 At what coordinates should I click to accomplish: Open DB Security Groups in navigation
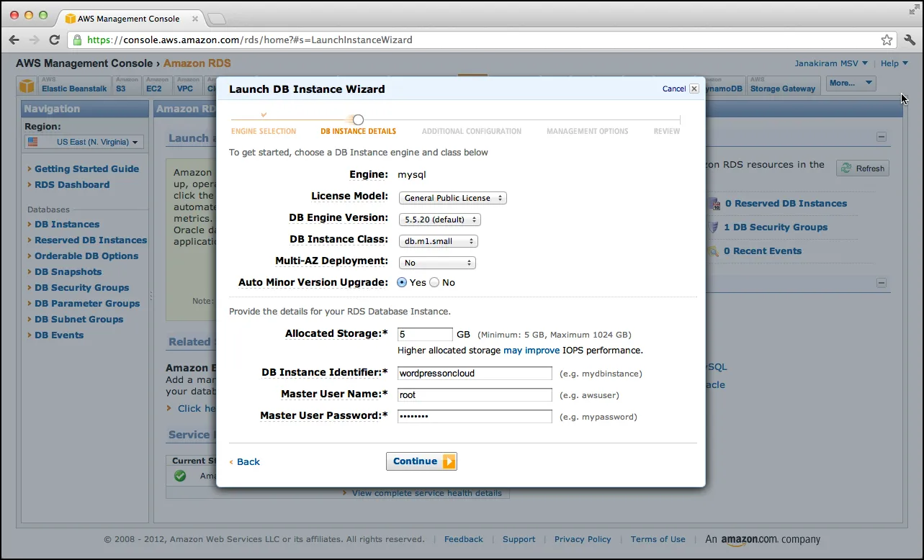click(x=81, y=288)
